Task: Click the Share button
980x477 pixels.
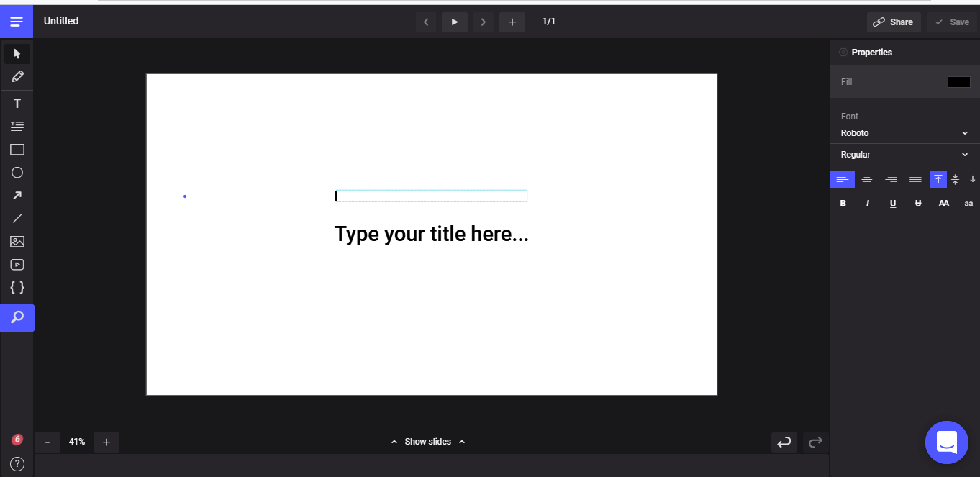Action: point(894,22)
